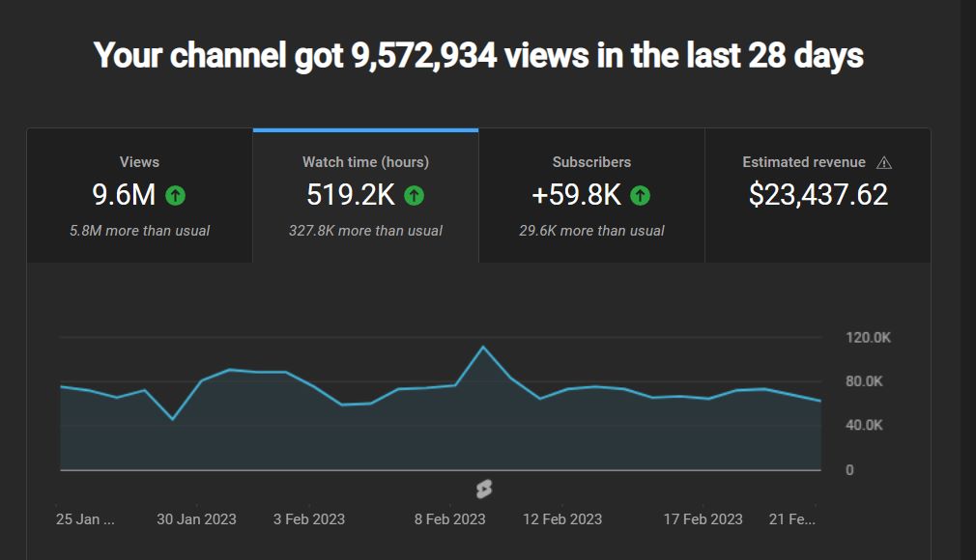The image size is (976, 560).
Task: Open the Estimated revenue tab
Action: [x=818, y=197]
